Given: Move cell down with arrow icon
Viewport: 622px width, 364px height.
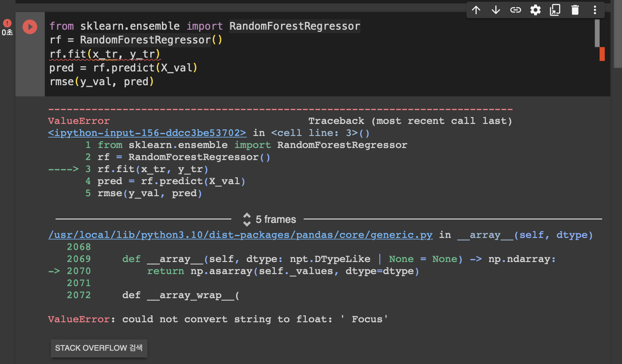Looking at the screenshot, I should [496, 10].
